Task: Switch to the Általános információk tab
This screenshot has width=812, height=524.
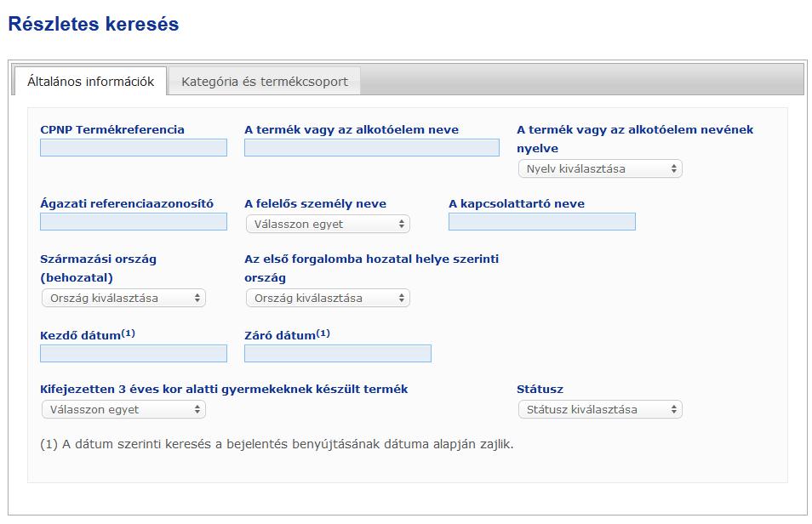Action: click(90, 82)
